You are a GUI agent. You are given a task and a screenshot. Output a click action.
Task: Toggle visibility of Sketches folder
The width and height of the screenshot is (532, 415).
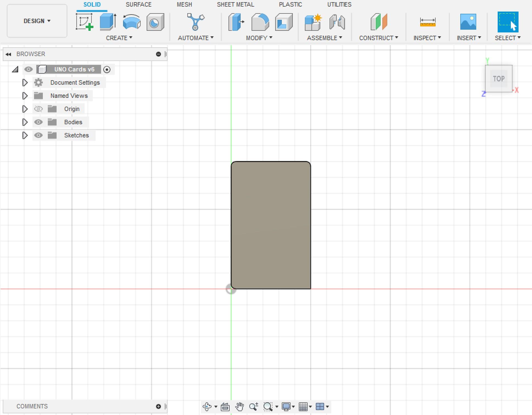[38, 135]
